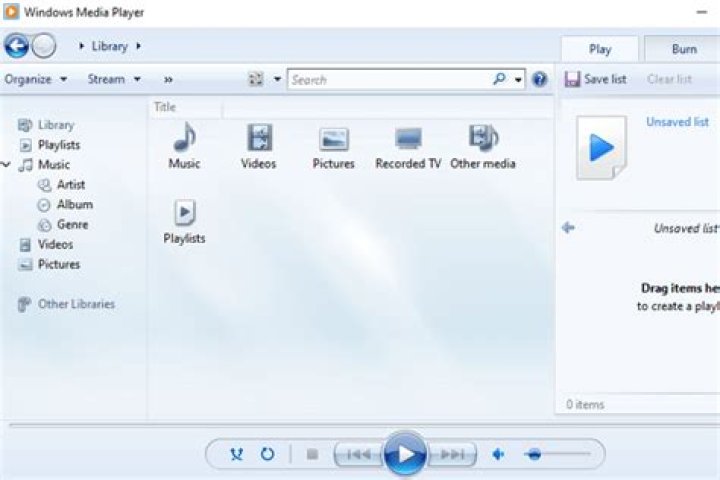Open the Organize dropdown menu

(35, 79)
